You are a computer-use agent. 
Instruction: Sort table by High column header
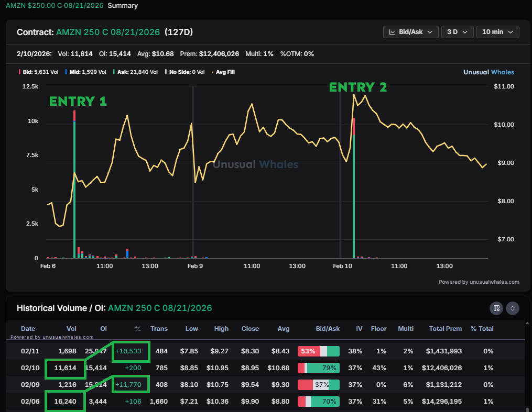pyautogui.click(x=221, y=329)
